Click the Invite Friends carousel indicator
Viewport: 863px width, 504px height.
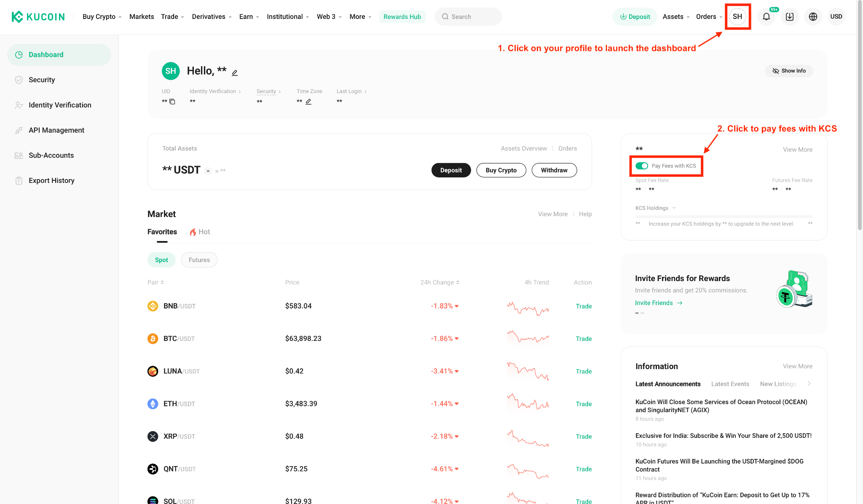(639, 313)
